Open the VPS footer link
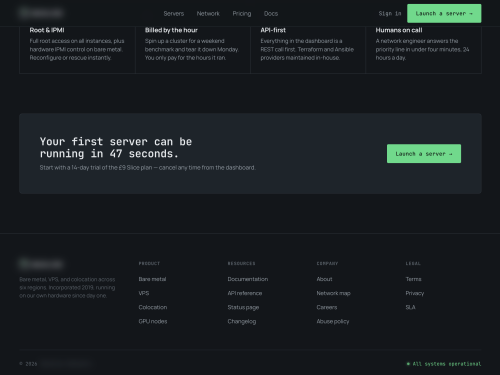The image size is (500, 375). click(x=144, y=293)
